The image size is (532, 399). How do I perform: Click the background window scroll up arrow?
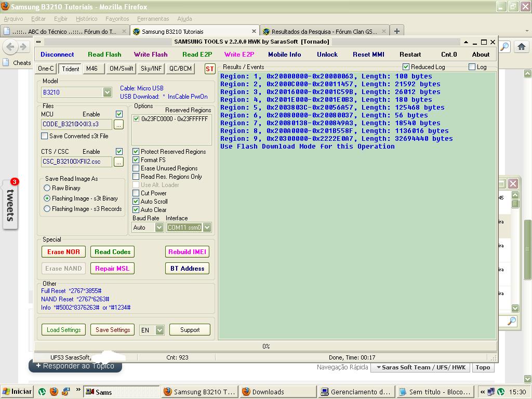515,195
